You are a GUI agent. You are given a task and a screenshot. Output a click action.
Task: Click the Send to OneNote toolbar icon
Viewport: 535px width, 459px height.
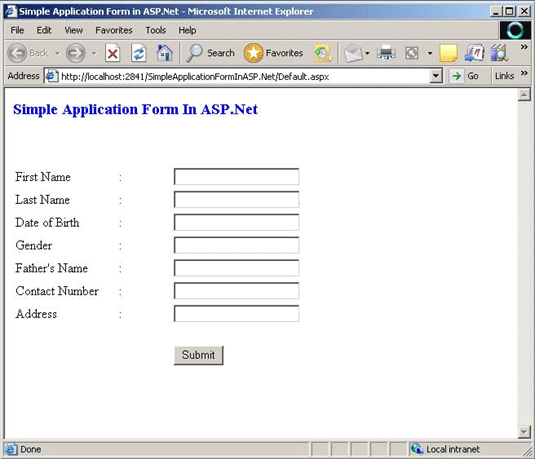pos(475,53)
